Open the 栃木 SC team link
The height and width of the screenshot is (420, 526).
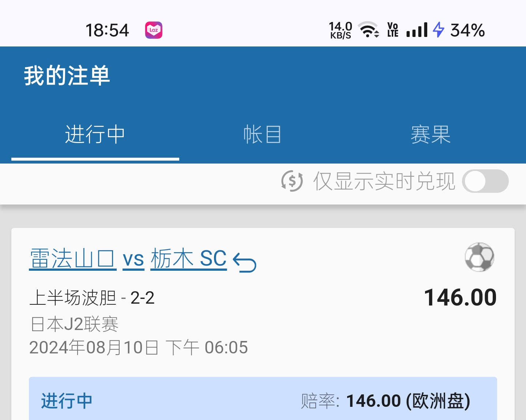click(x=188, y=259)
